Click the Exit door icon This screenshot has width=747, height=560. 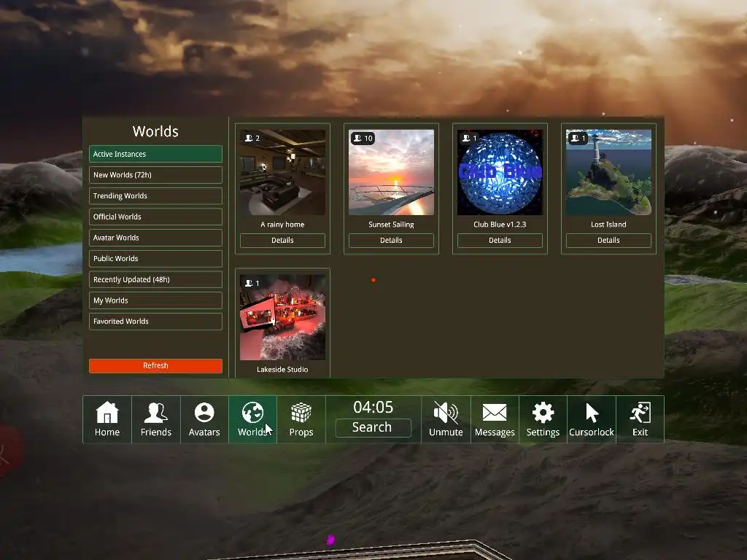(x=640, y=413)
